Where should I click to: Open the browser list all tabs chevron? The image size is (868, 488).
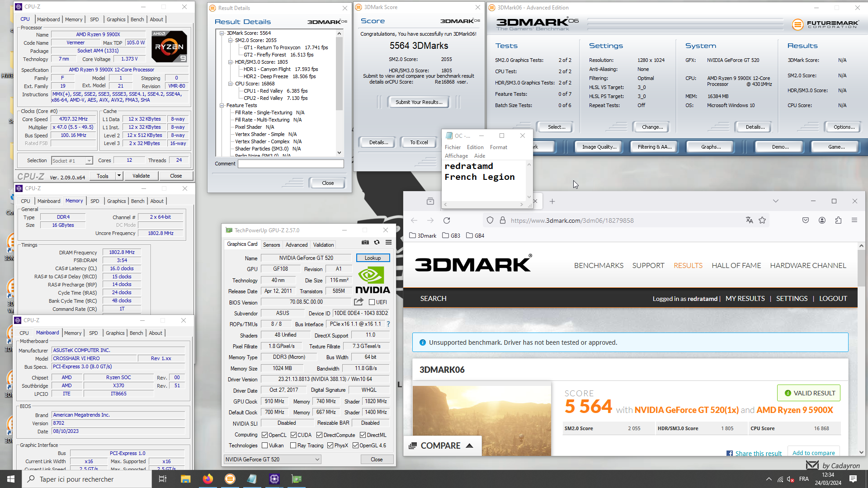tap(776, 201)
